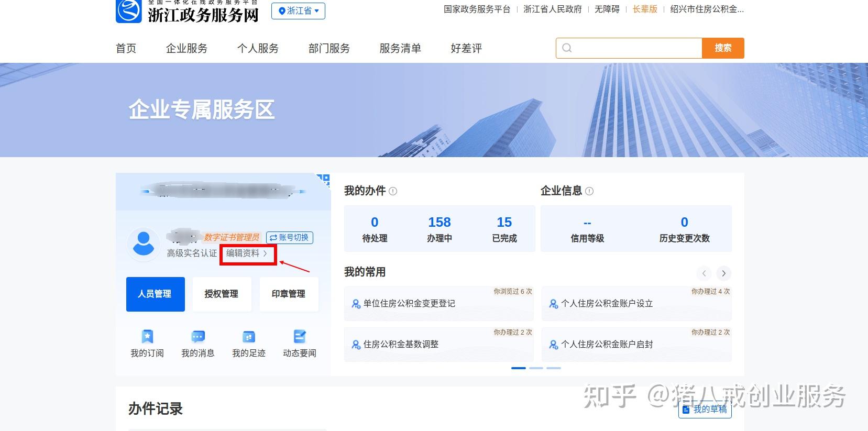Image resolution: width=868 pixels, height=431 pixels.
Task: Open 服务清单 navigation menu
Action: (x=400, y=48)
